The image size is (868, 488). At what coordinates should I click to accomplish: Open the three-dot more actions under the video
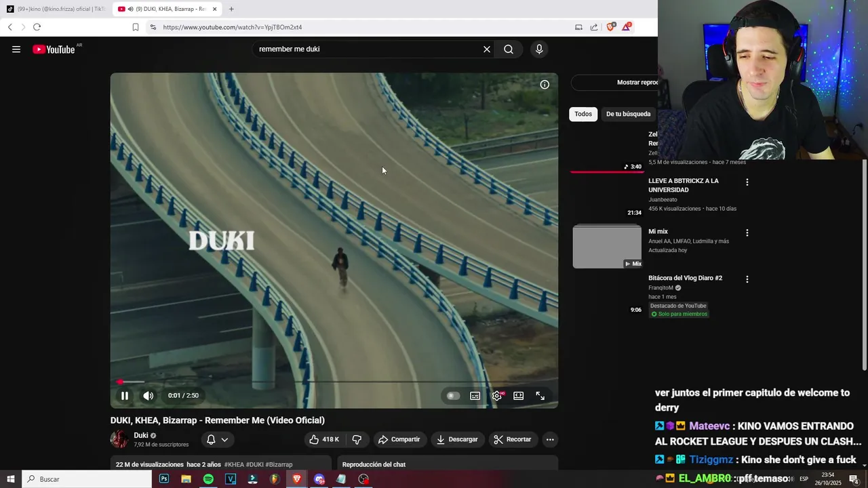550,439
